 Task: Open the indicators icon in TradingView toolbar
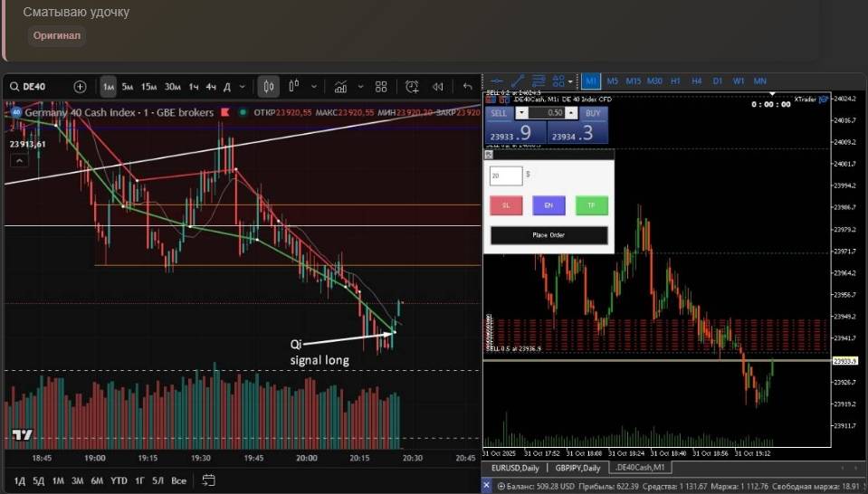[x=340, y=87]
